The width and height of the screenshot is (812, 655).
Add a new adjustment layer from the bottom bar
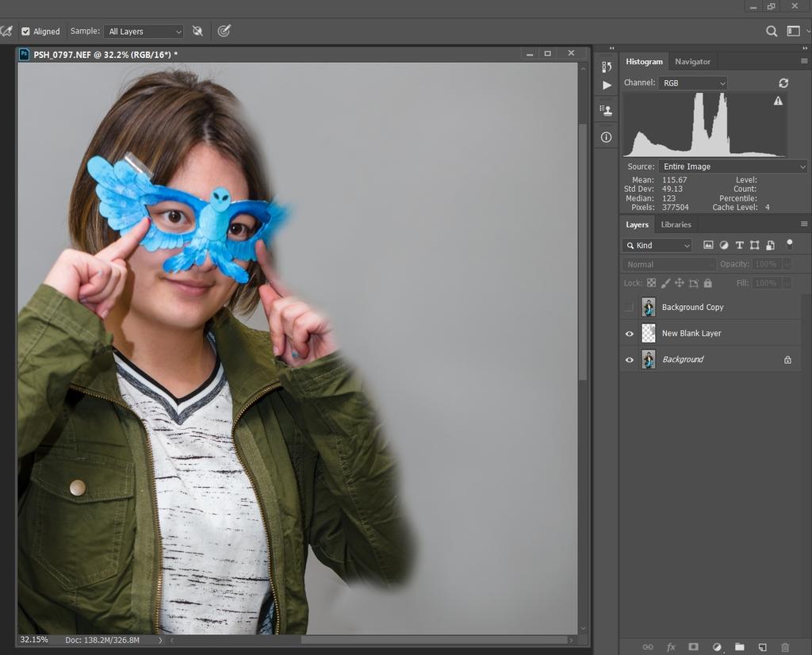point(717,647)
